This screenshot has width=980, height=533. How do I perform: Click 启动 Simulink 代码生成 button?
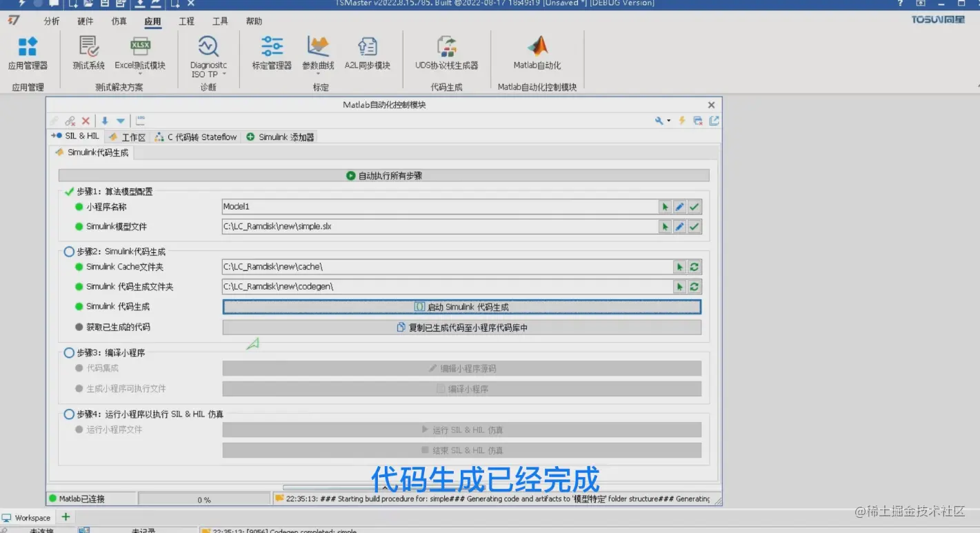coord(461,307)
